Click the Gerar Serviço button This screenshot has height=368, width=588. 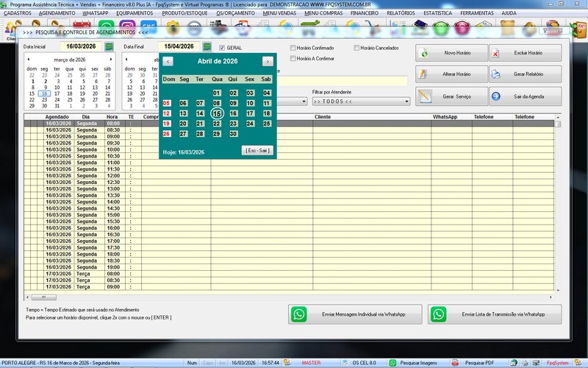click(x=449, y=96)
